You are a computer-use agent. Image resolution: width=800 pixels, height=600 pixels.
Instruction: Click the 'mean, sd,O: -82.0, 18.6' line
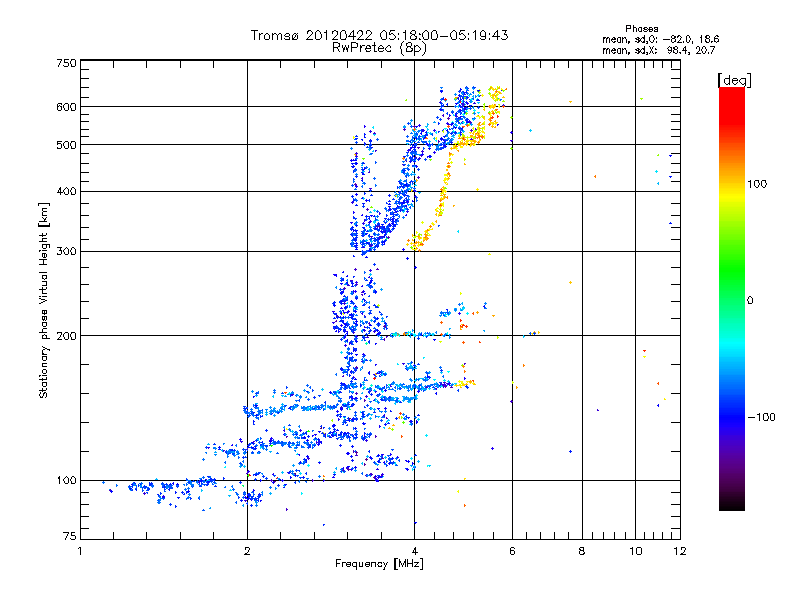[x=661, y=39]
